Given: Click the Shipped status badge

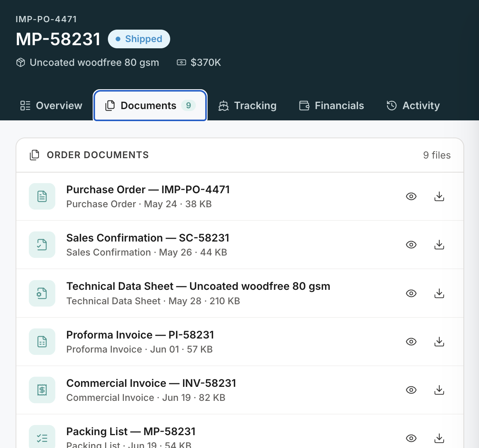Looking at the screenshot, I should click(x=139, y=39).
